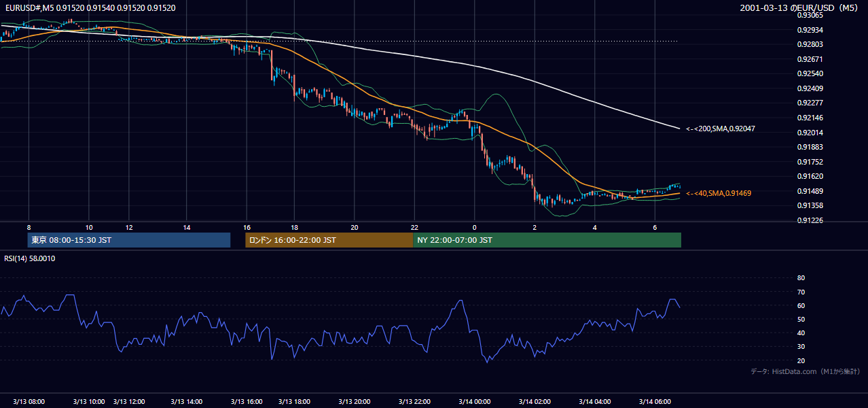This screenshot has width=868, height=408.
Task: Click the RSI(14) 58.0010 indicator label
Action: tap(30, 258)
